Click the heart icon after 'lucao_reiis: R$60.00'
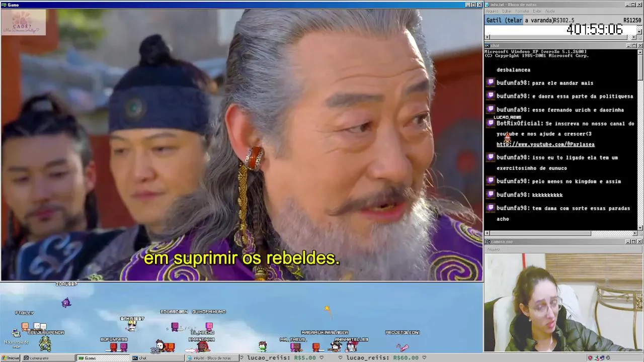 point(424,357)
